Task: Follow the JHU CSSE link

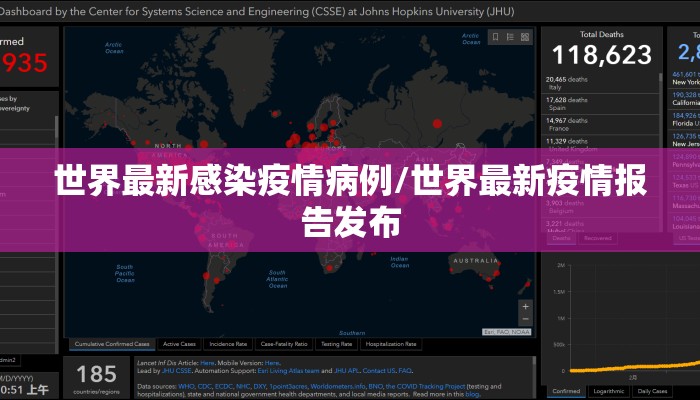Action: click(176, 371)
